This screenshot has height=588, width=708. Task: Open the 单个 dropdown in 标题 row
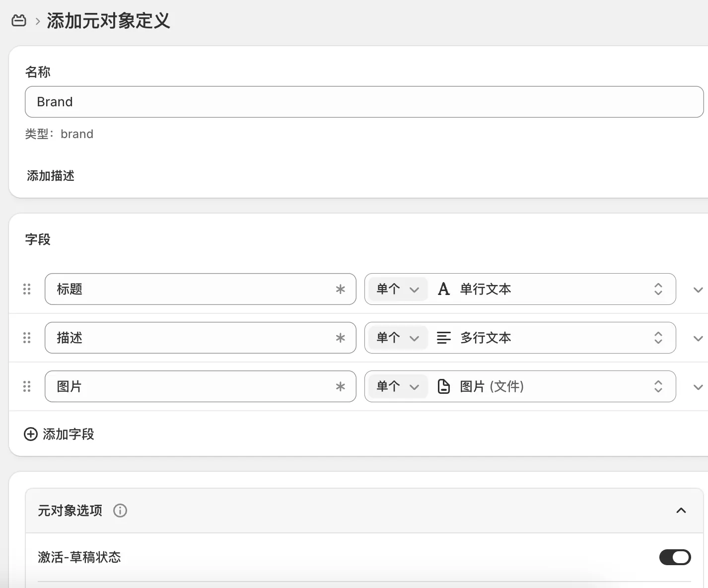coord(398,289)
